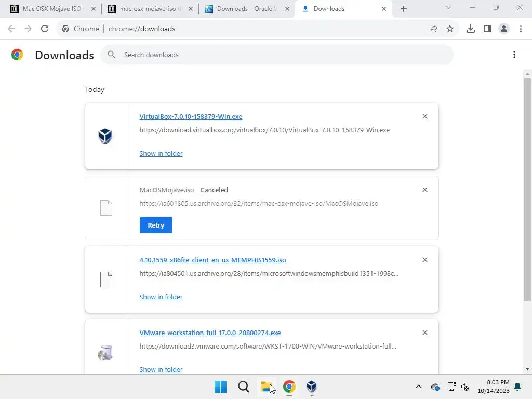This screenshot has width=532, height=399.
Task: Click the Today date heading
Action: [x=95, y=89]
